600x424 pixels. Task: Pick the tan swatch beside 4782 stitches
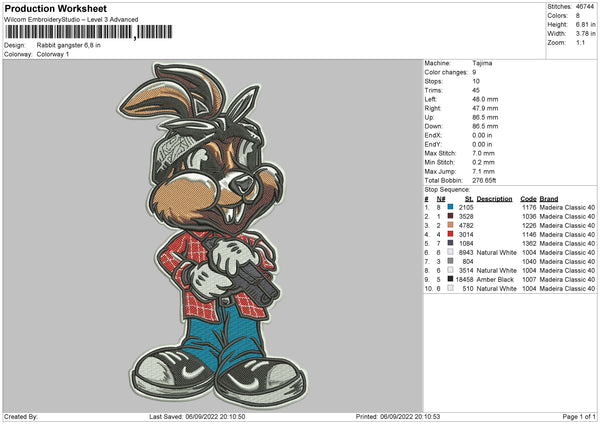coord(450,225)
